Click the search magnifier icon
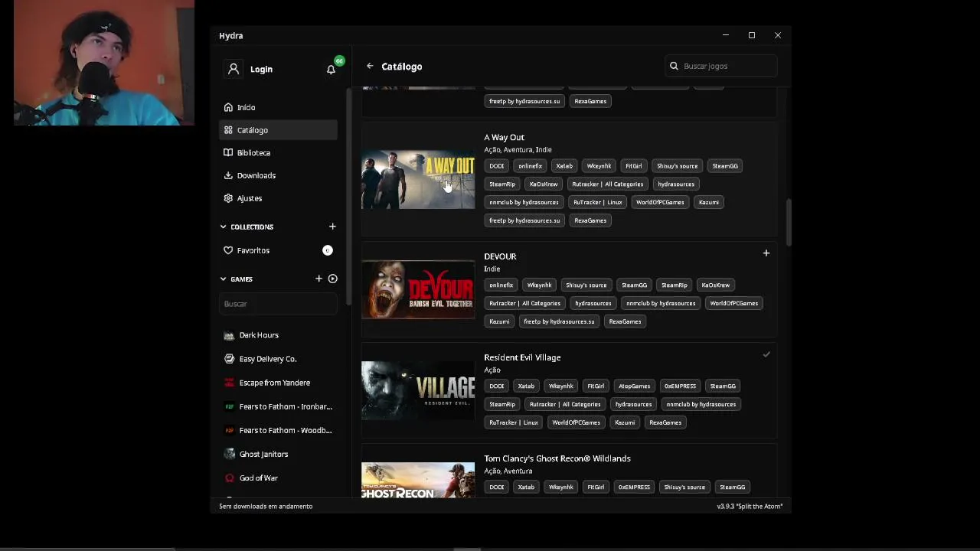 point(674,66)
